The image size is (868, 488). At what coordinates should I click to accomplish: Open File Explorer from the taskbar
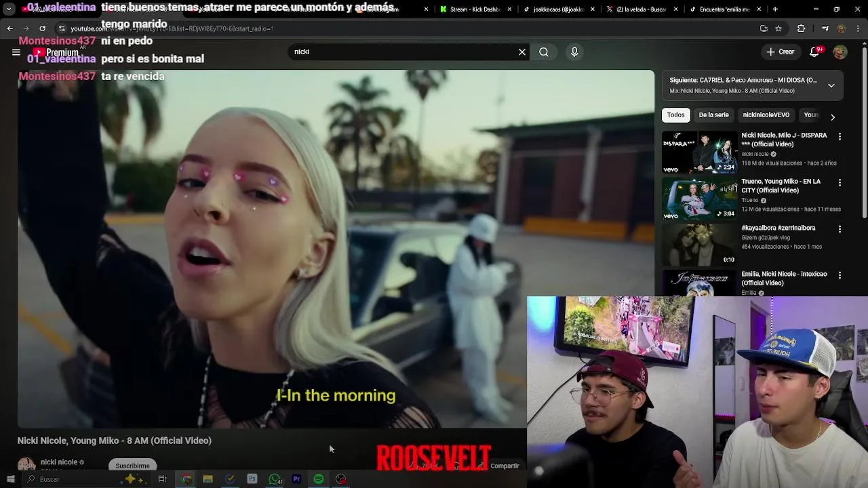(x=208, y=479)
